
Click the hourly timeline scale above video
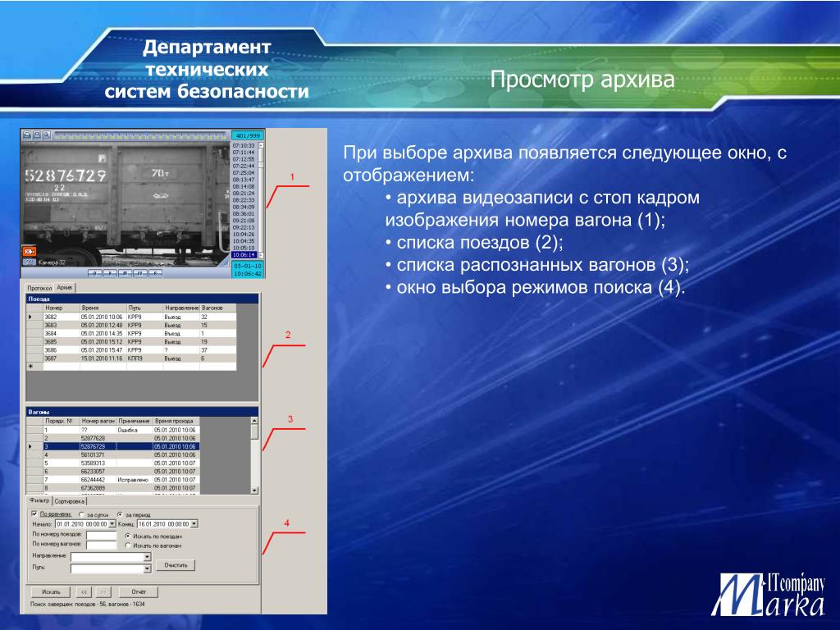[140, 135]
